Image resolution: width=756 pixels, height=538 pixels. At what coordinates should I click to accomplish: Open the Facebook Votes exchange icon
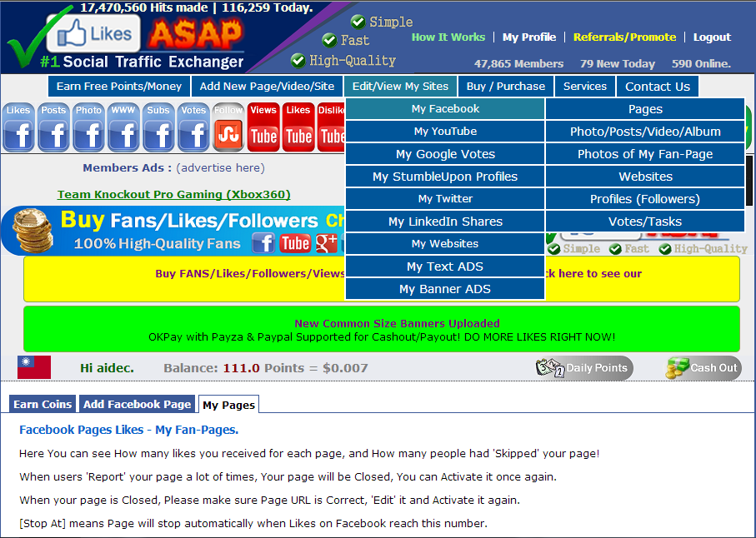click(x=193, y=127)
